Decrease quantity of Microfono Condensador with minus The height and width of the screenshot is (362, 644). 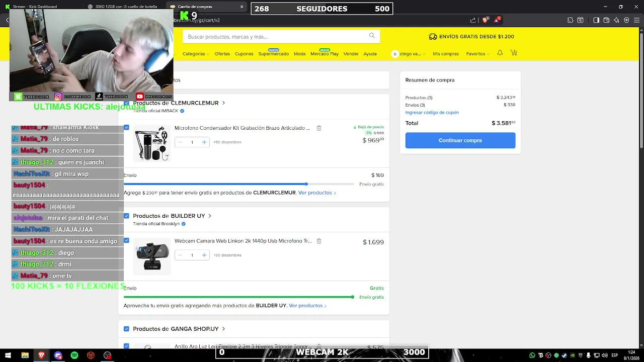(x=180, y=142)
